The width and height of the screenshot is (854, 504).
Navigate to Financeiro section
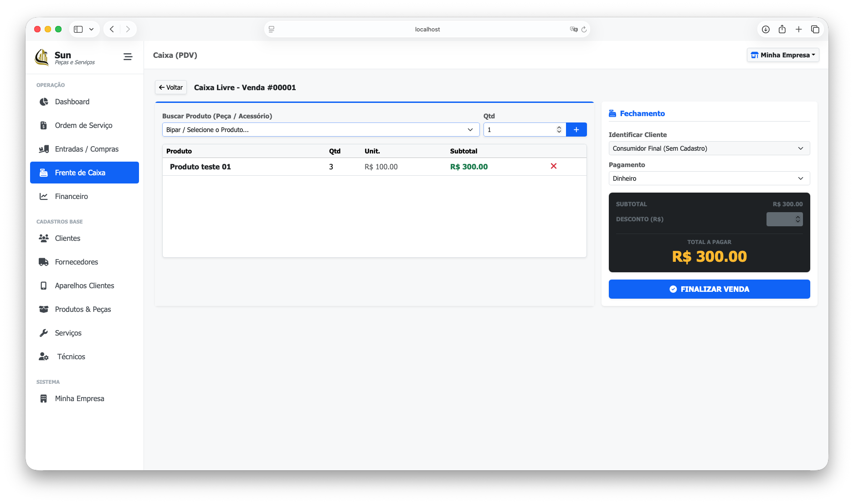[71, 196]
